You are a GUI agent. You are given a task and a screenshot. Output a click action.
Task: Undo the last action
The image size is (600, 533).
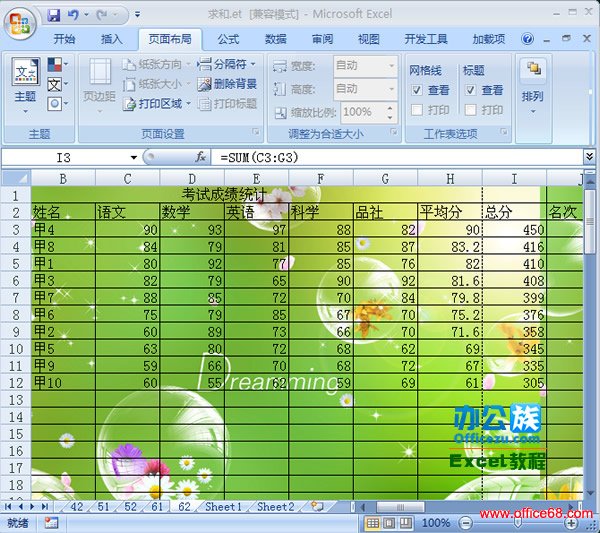pyautogui.click(x=73, y=15)
